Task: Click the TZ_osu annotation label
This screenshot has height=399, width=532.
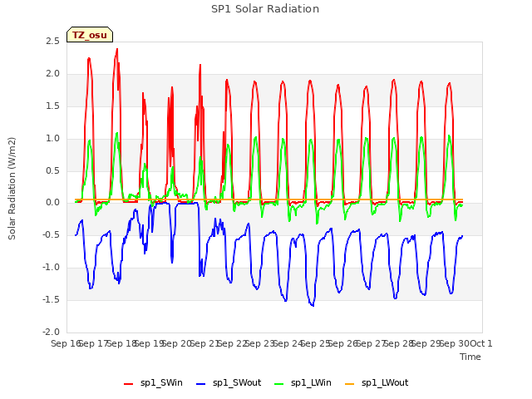Action: tap(90, 35)
